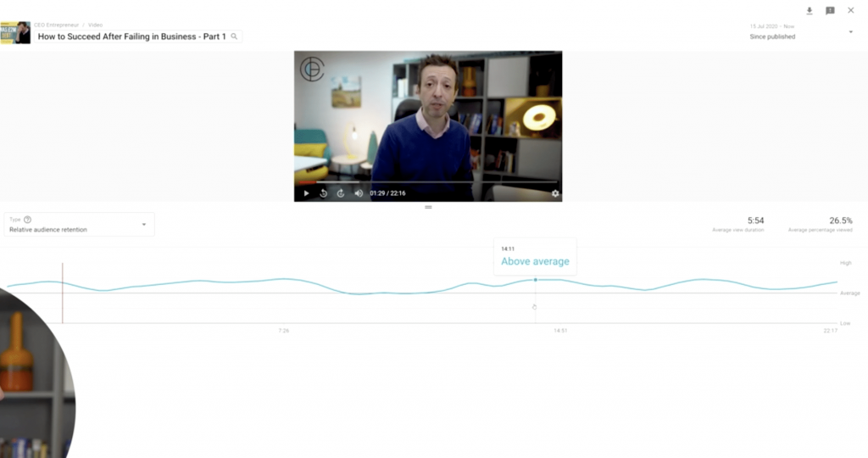Screen dimensions: 868x458
Task: Seek using the video progress bar
Action: [428, 182]
